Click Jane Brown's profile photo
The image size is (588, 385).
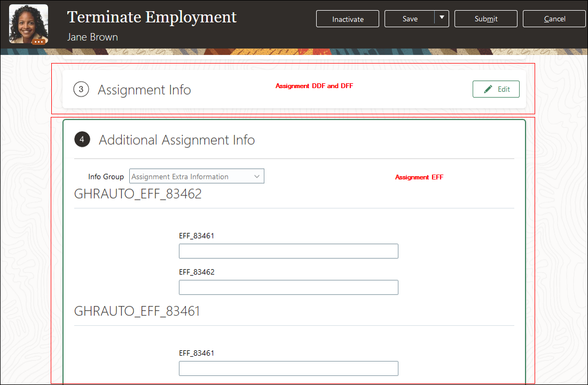28,22
